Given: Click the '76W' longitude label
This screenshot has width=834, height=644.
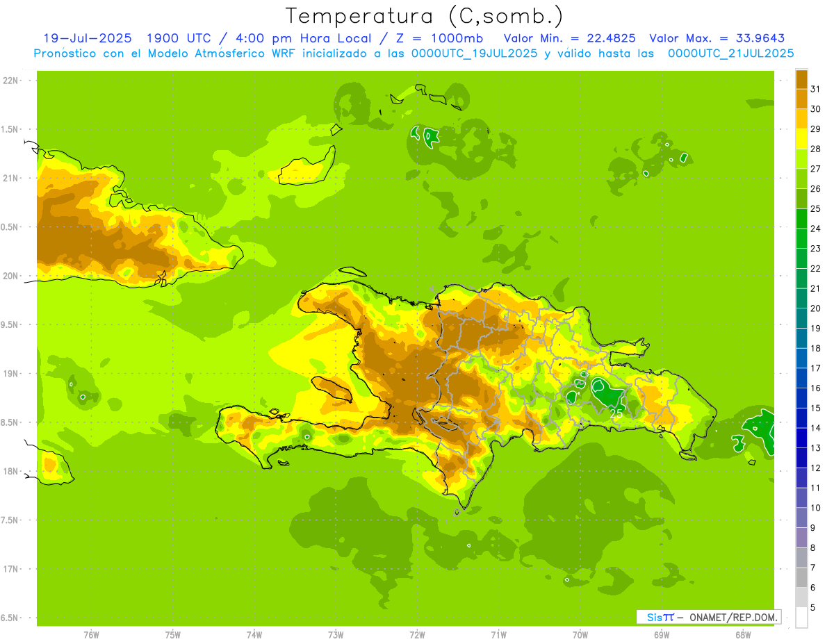Looking at the screenshot, I should [x=91, y=635].
